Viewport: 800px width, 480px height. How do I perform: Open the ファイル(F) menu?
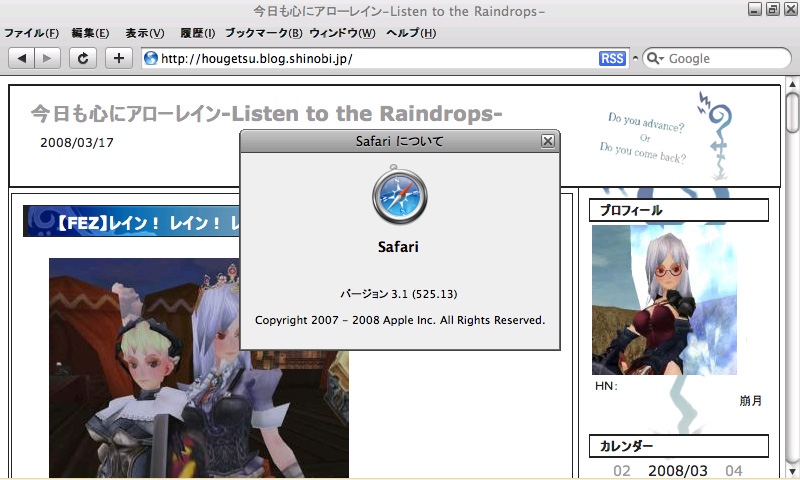(x=32, y=33)
